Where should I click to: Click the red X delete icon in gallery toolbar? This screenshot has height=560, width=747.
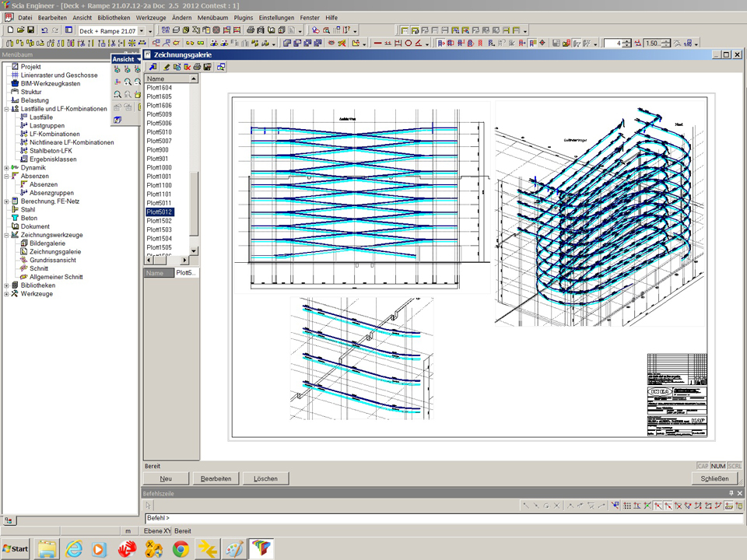188,67
